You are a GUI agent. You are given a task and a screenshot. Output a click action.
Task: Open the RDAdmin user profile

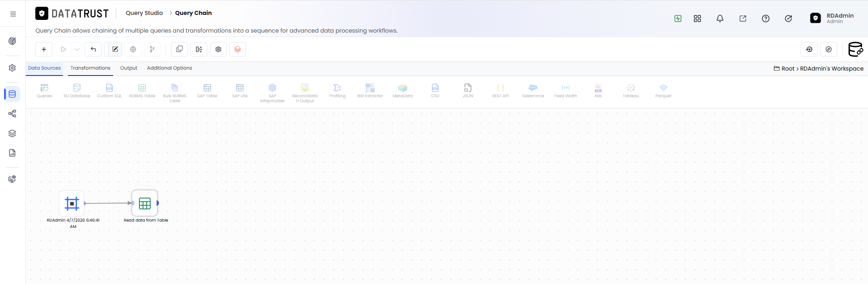(832, 18)
